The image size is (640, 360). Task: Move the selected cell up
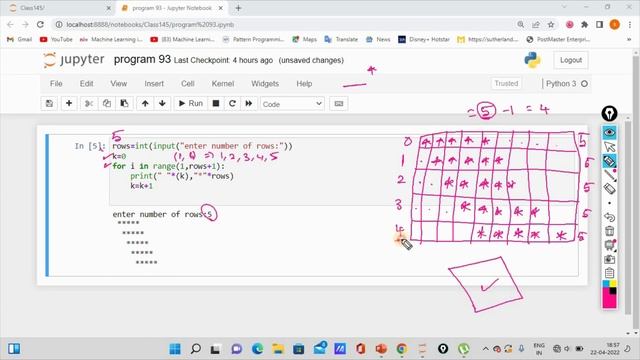(x=145, y=104)
